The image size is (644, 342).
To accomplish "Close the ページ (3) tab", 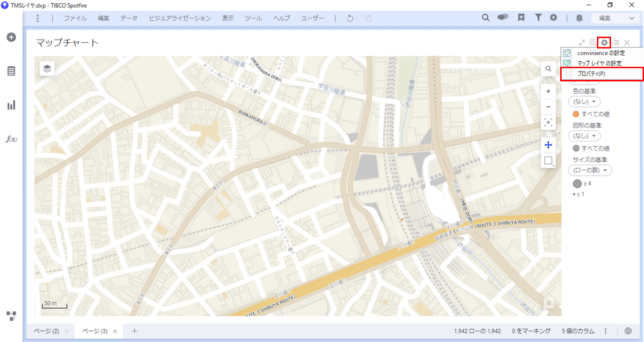I will 115,331.
